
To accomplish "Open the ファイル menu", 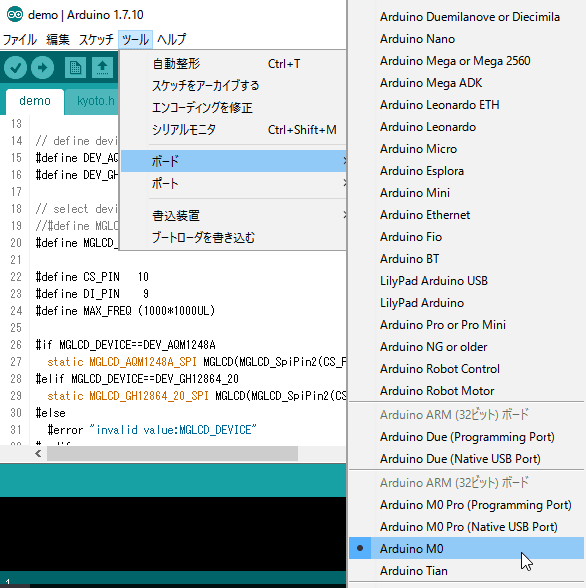I will tap(20, 39).
